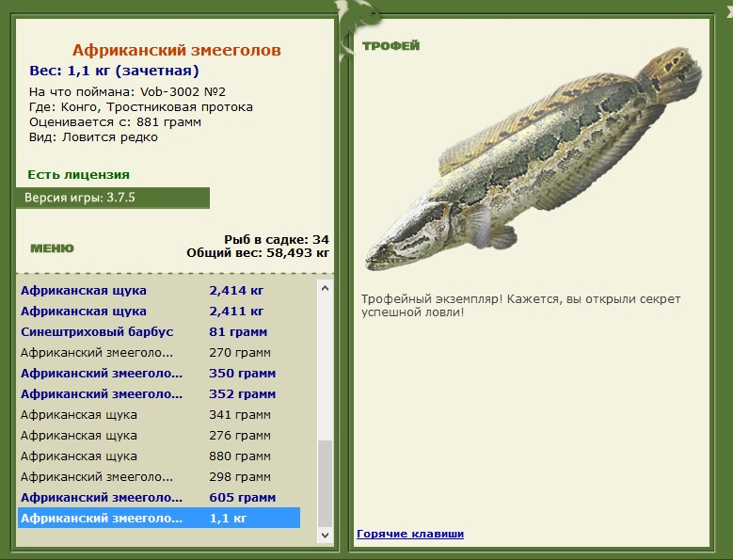
Task: Select the 270 грамм змееголов entry
Action: tap(159, 352)
